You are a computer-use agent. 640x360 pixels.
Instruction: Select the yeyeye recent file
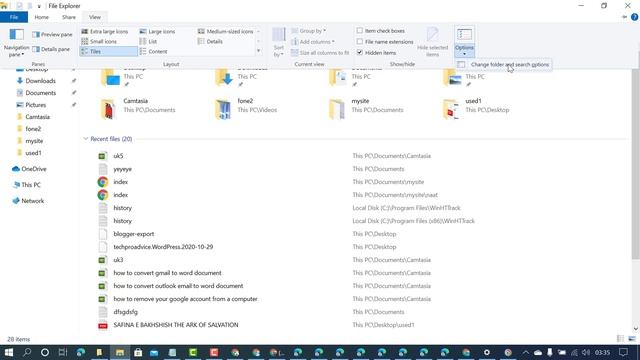122,169
